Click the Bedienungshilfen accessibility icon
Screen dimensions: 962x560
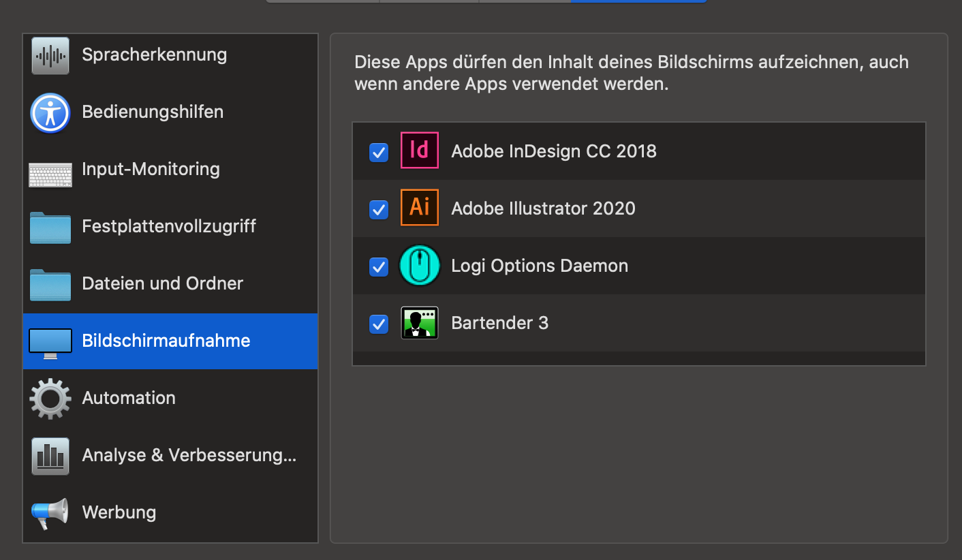[x=50, y=112]
